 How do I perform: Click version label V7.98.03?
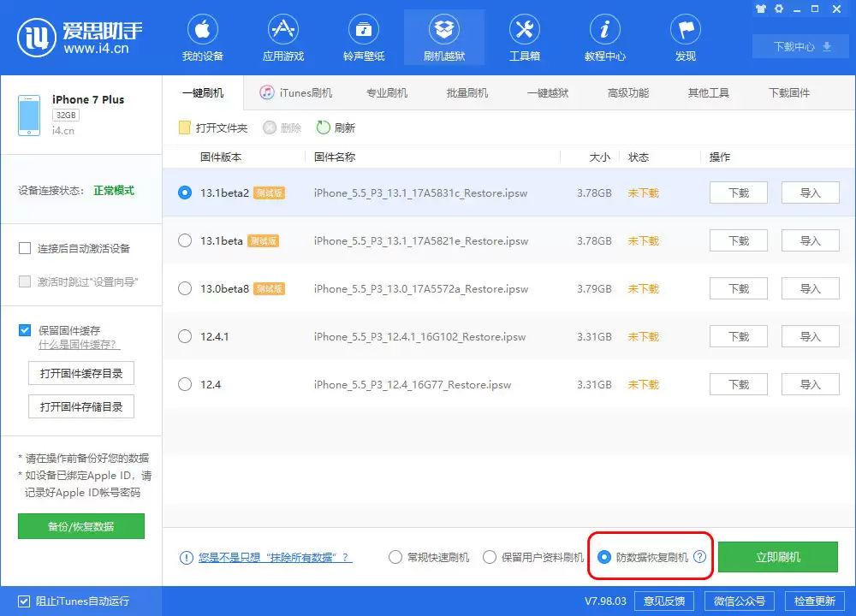tap(605, 601)
